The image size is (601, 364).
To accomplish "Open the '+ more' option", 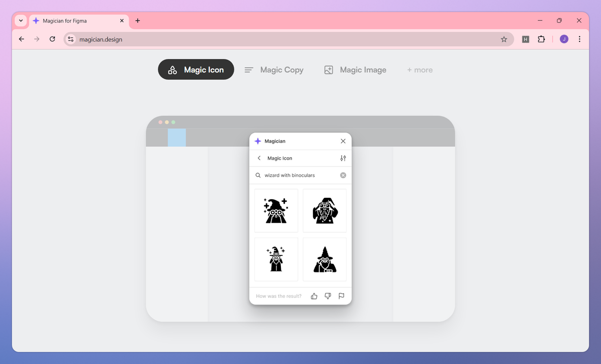I will click(x=420, y=70).
